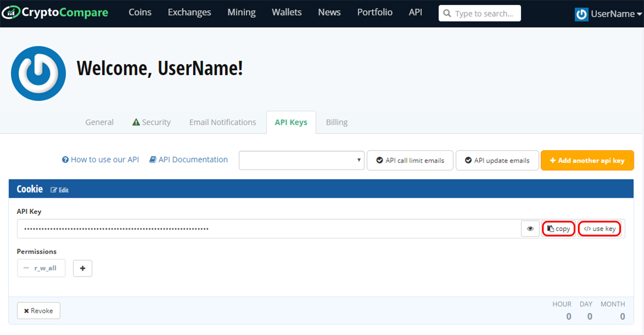Toggle API update emails
This screenshot has width=644, height=335.
click(x=497, y=160)
